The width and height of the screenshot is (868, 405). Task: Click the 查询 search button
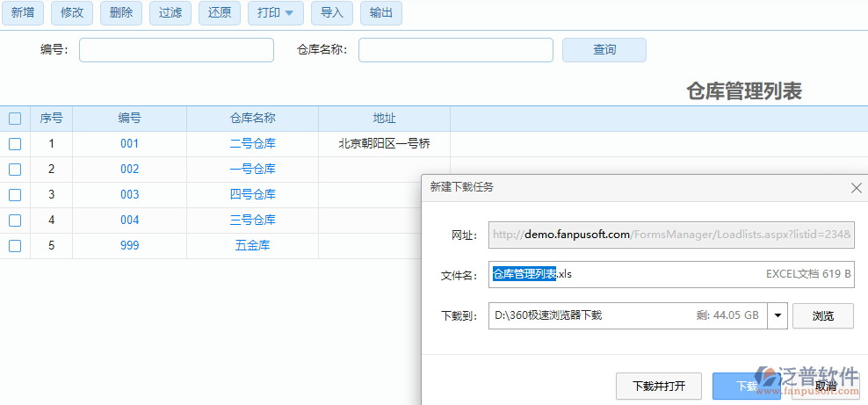(604, 50)
